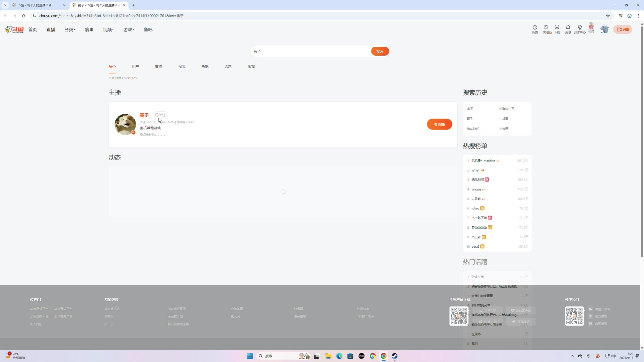Open File Explorer from the taskbar
This screenshot has height=362, width=644.
(328, 356)
